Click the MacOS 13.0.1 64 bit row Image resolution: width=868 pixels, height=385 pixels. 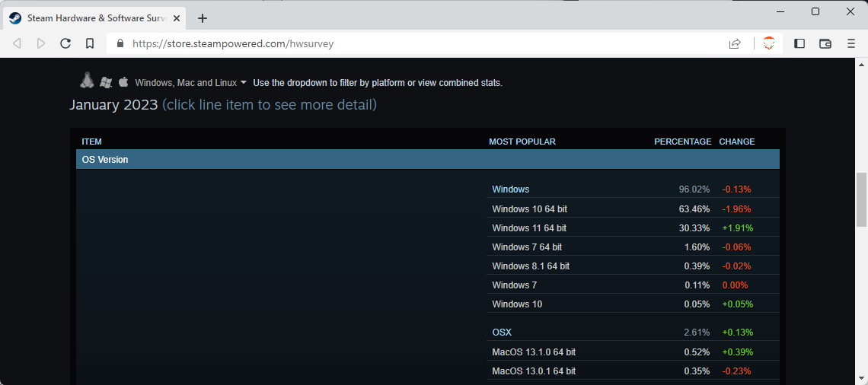click(633, 371)
